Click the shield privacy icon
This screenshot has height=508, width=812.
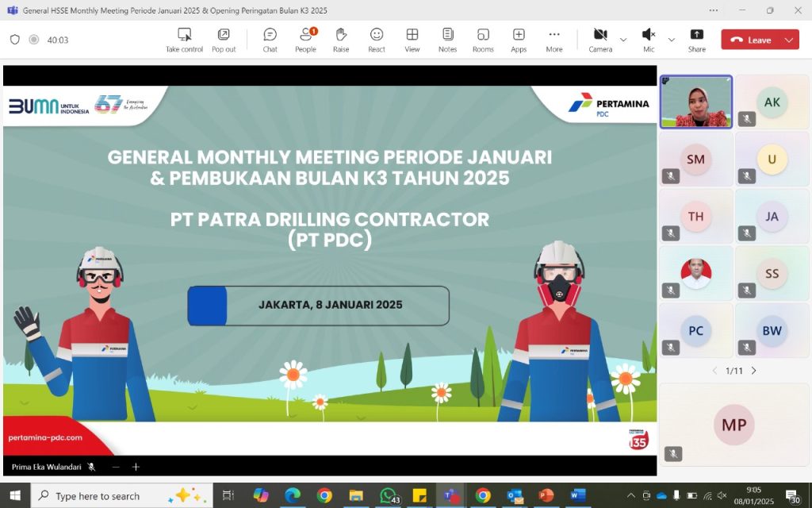15,40
